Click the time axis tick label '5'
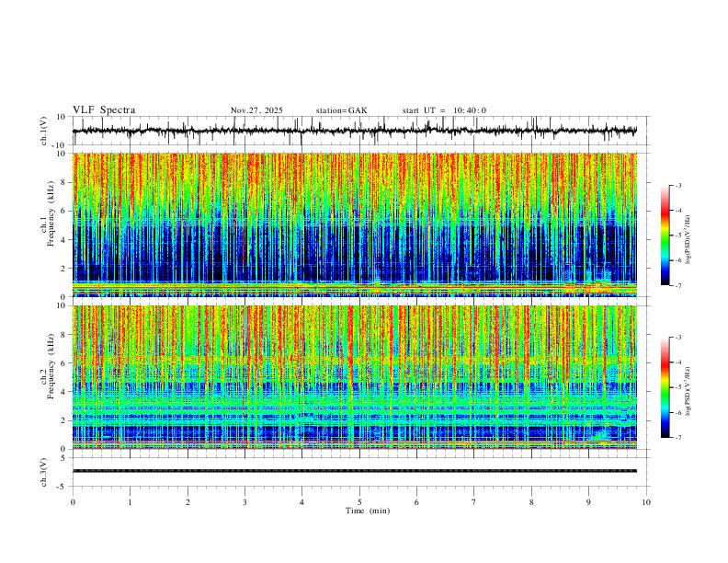 pos(359,502)
